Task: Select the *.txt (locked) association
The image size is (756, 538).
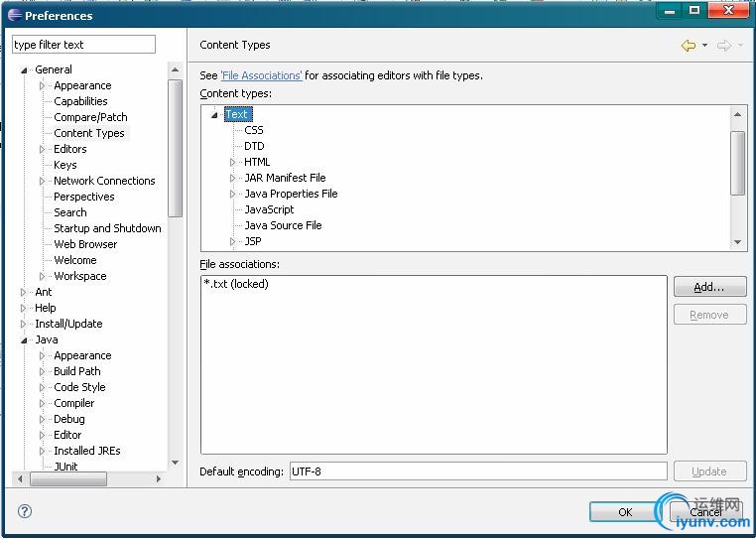Action: (236, 284)
